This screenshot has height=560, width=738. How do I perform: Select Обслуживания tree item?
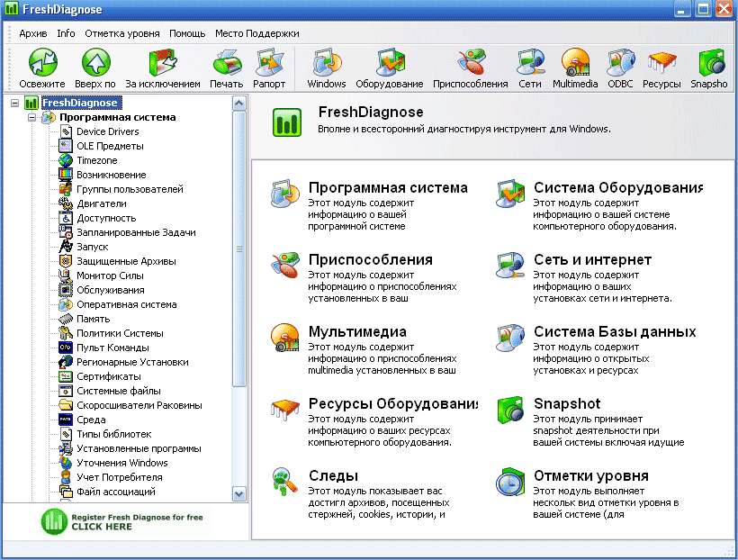[111, 290]
